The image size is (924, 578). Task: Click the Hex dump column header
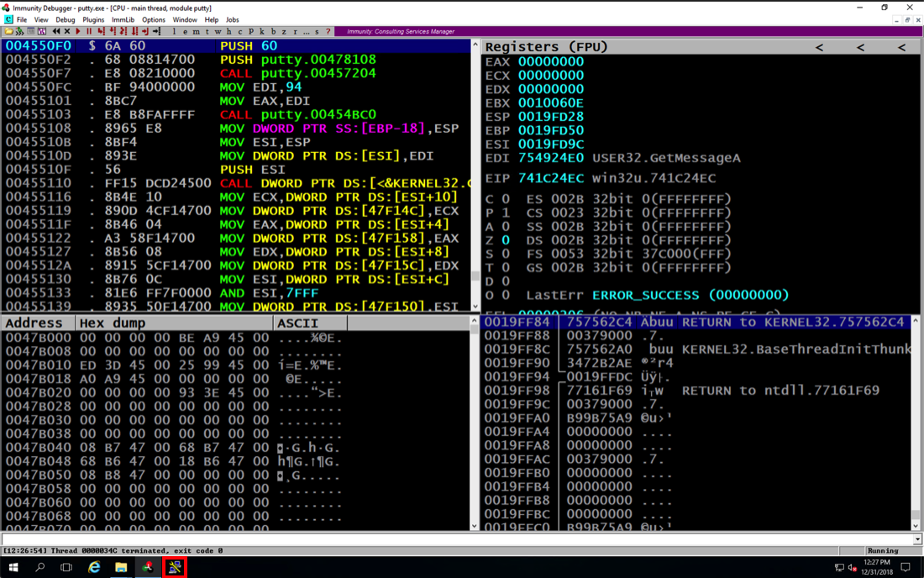tap(174, 323)
